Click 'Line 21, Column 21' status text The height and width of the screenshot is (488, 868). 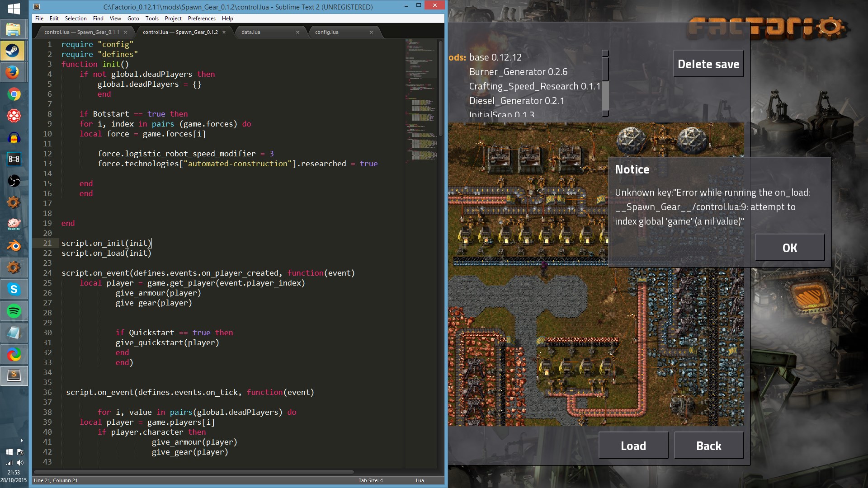[56, 480]
